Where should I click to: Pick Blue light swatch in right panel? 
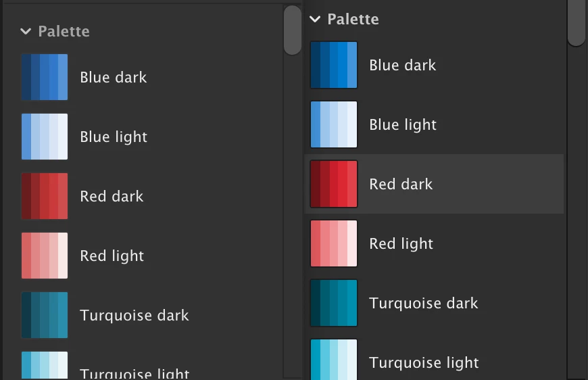[x=334, y=124]
